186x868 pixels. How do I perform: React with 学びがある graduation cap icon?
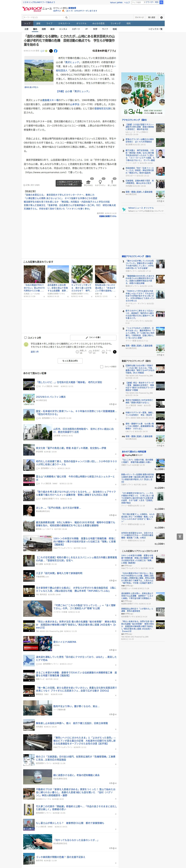coord(89,182)
